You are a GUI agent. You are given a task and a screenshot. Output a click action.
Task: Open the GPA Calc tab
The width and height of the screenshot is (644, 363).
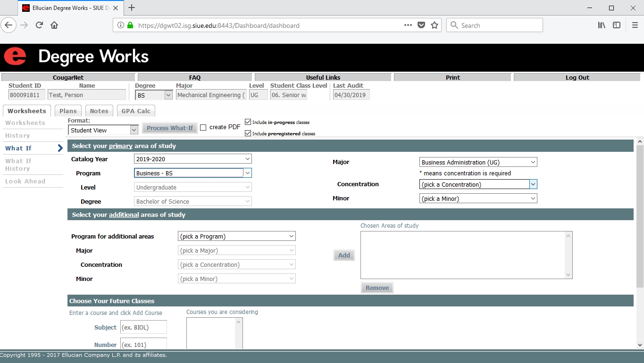point(136,111)
